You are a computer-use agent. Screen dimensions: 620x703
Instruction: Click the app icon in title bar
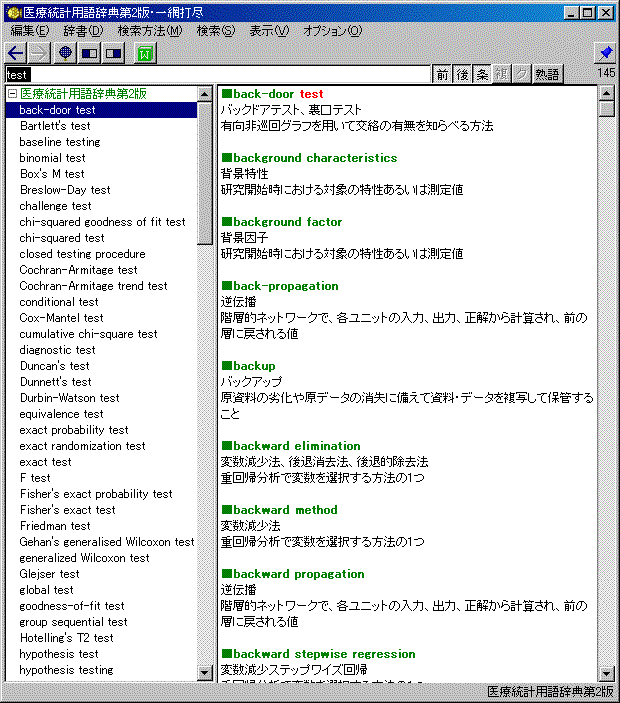(12, 12)
